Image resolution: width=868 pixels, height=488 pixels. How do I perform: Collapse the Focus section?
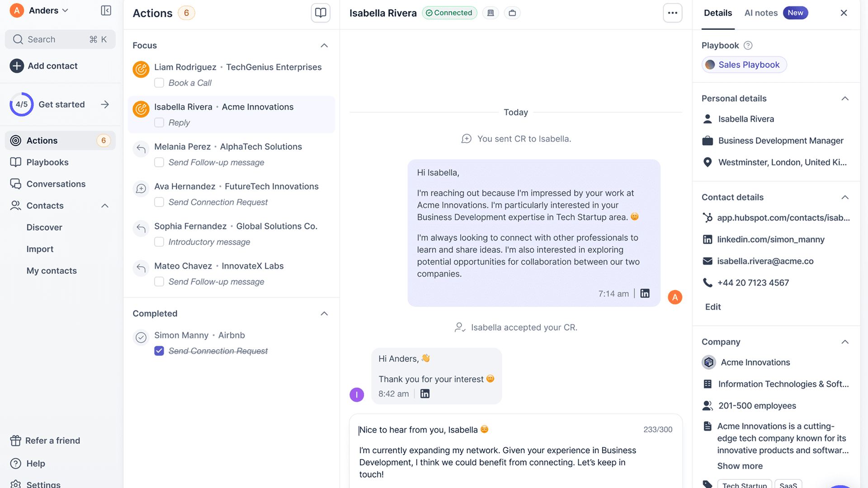[324, 45]
